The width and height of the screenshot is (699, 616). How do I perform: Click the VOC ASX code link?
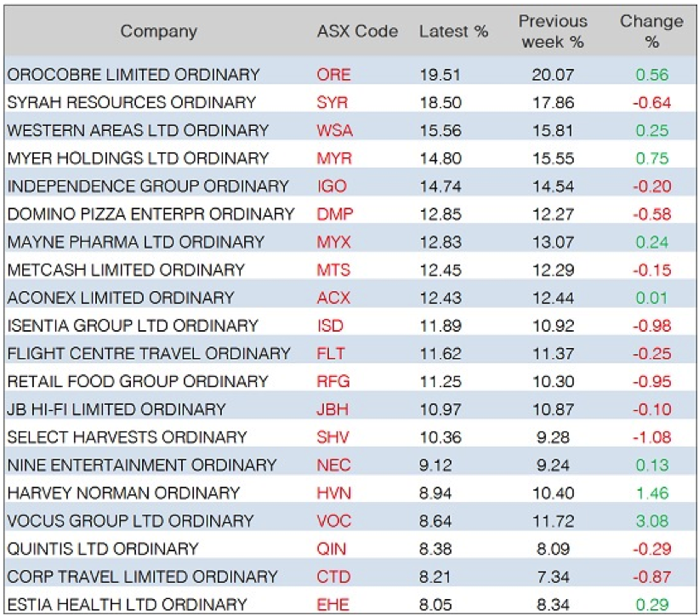pyautogui.click(x=332, y=521)
